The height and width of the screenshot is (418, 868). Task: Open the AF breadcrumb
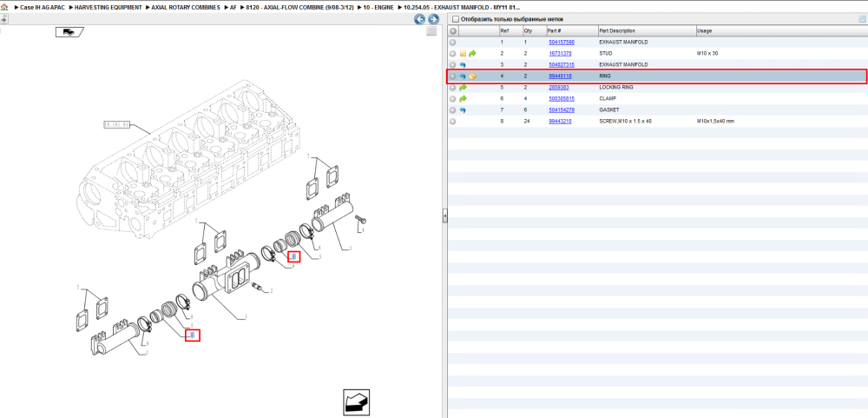(233, 8)
